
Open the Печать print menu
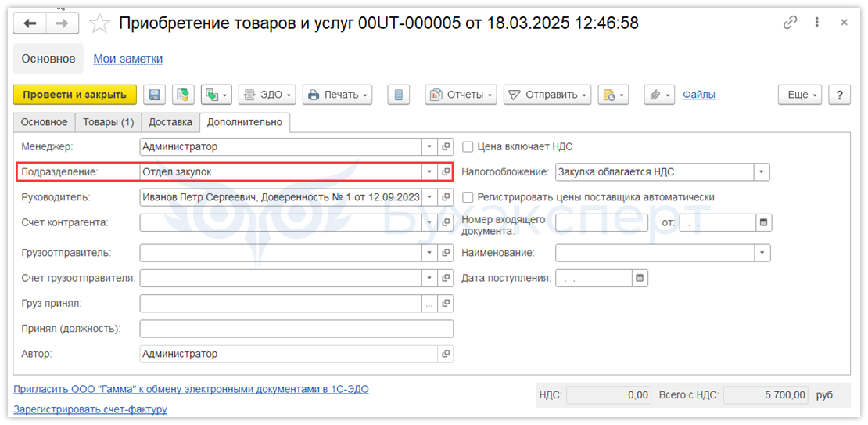point(338,95)
